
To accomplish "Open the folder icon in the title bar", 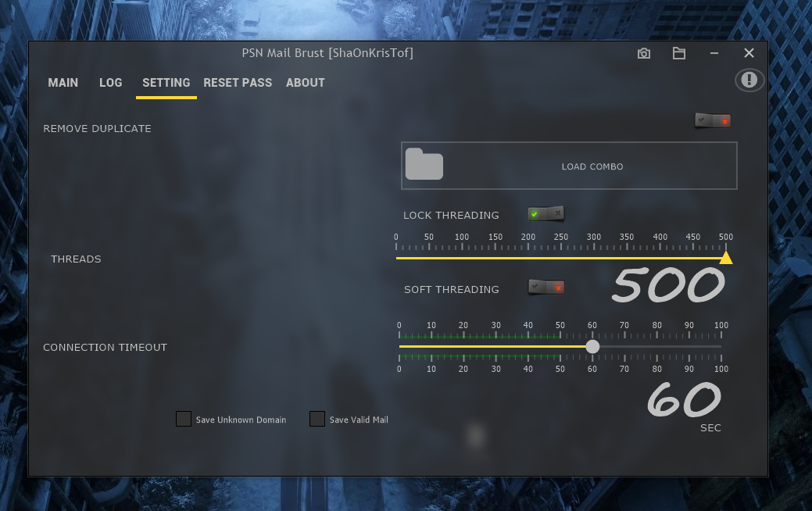I will pos(679,53).
